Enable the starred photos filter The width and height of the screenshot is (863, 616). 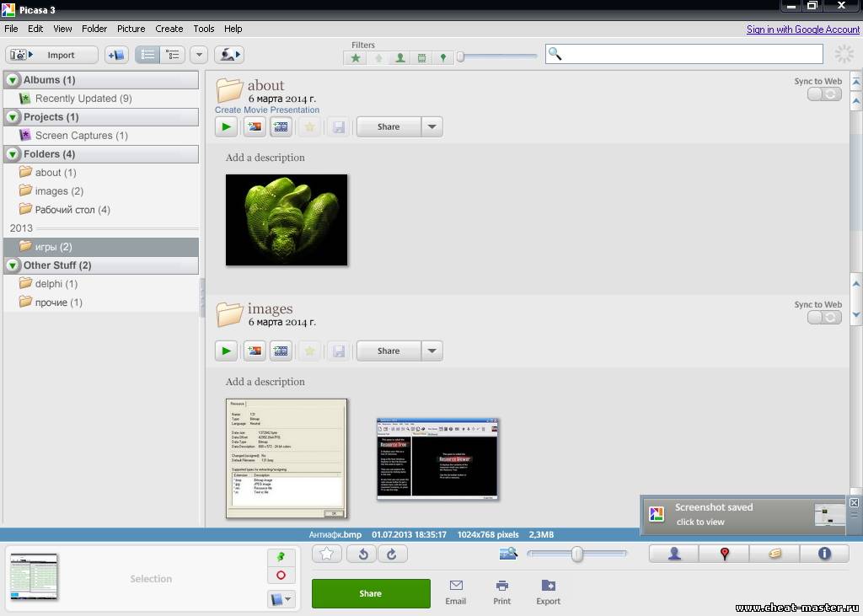click(356, 58)
